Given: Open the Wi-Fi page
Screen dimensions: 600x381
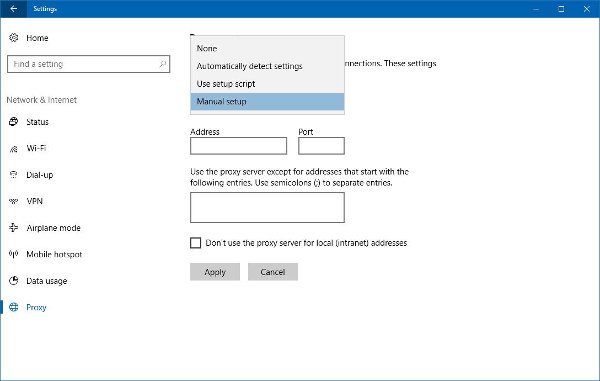Looking at the screenshot, I should (x=36, y=148).
